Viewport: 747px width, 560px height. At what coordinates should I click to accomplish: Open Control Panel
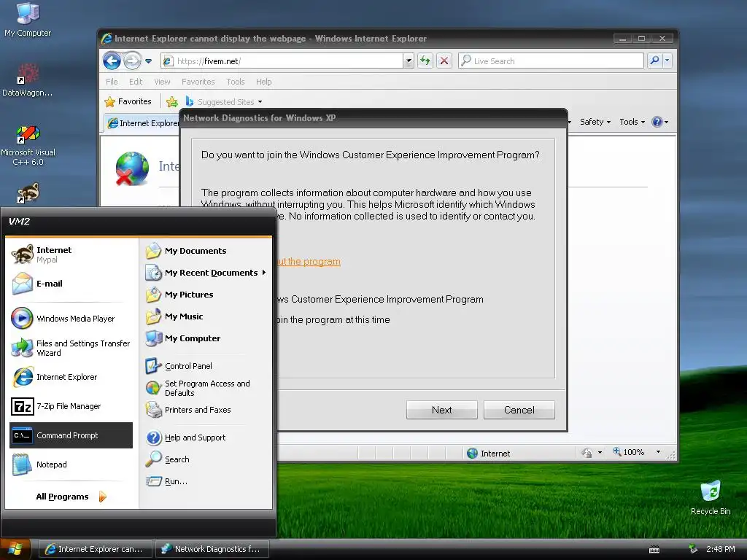tap(206, 366)
